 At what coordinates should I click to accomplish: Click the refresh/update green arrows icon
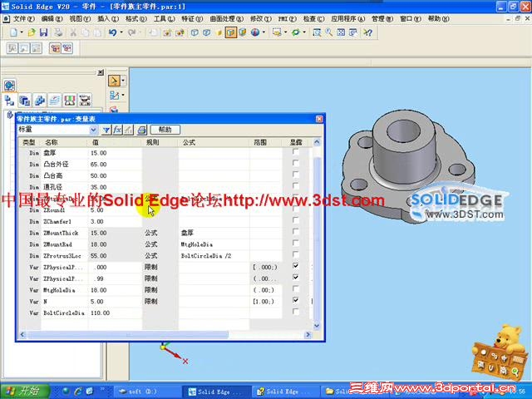(296, 32)
